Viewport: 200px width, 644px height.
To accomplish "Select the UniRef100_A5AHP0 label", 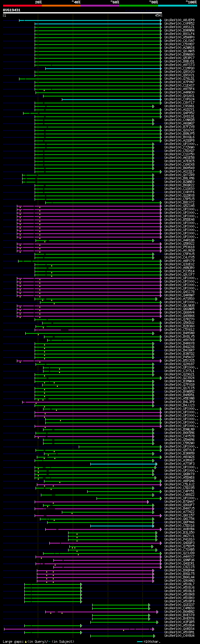I will click(179, 38).
